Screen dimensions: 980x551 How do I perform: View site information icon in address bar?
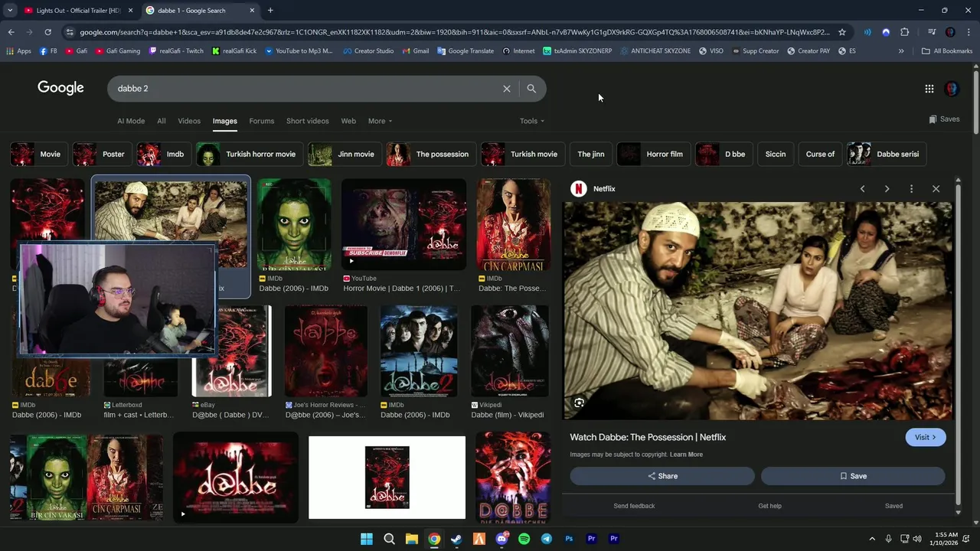click(x=70, y=32)
